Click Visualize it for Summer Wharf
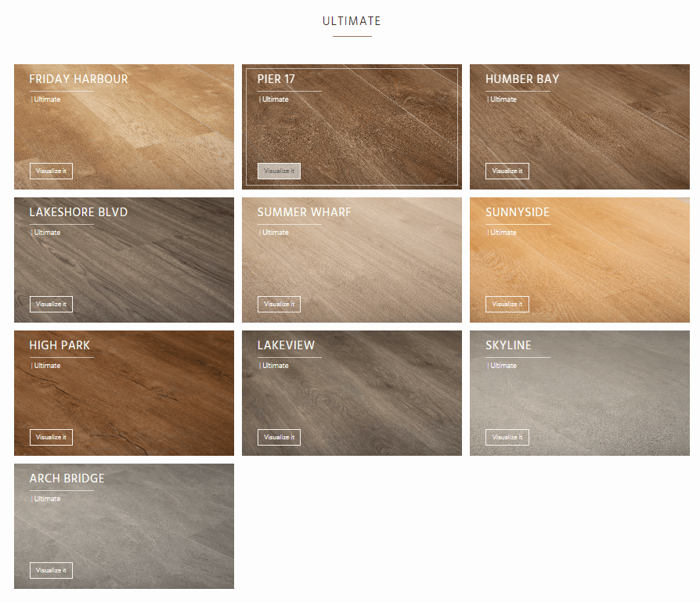This screenshot has width=700, height=603. click(x=278, y=304)
